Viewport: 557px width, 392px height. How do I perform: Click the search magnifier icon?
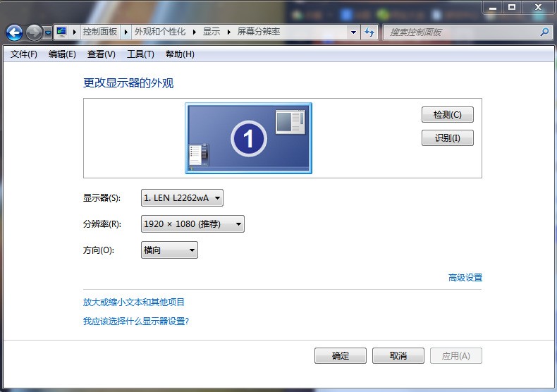coord(544,32)
